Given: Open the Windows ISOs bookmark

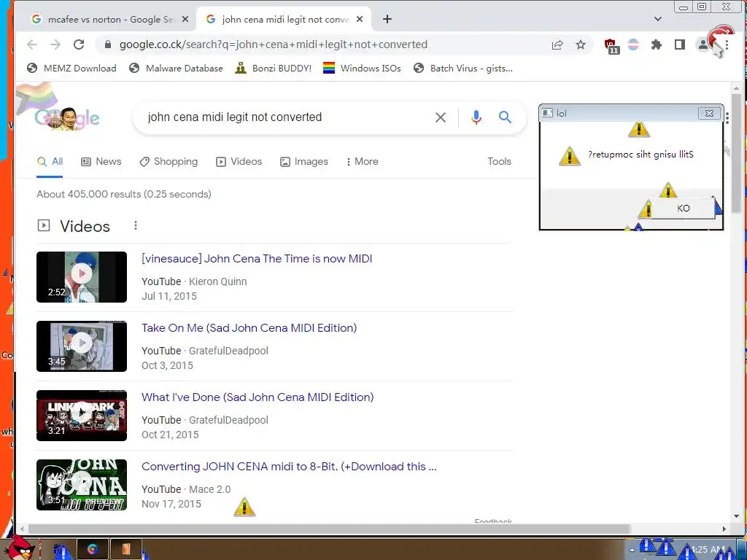Looking at the screenshot, I should pos(362,68).
